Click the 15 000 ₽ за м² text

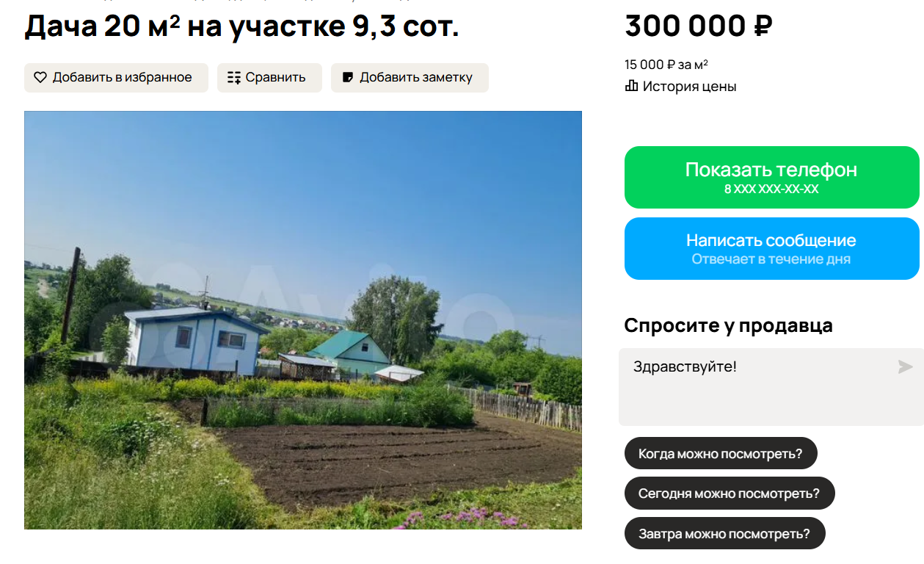click(666, 64)
